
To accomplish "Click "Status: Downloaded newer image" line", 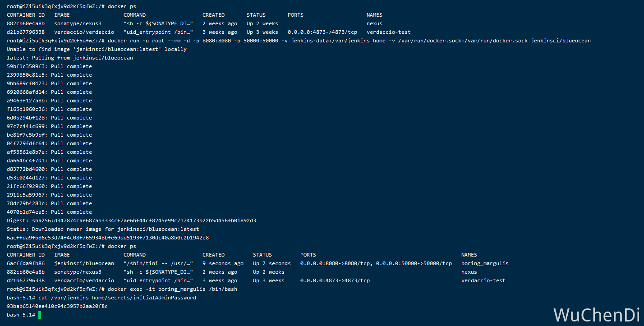I will pos(103,229).
